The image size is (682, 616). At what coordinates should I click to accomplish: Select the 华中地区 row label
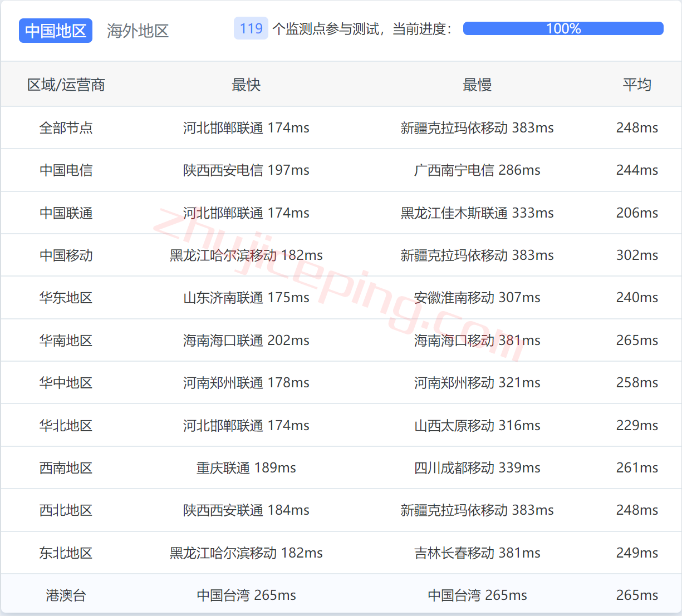click(66, 382)
